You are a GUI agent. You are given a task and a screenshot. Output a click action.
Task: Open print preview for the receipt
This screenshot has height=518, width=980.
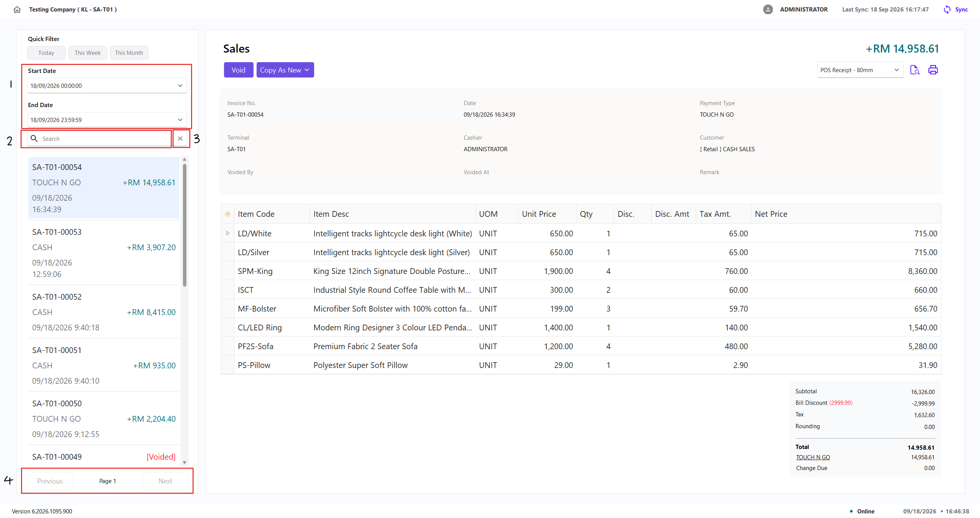(x=915, y=70)
